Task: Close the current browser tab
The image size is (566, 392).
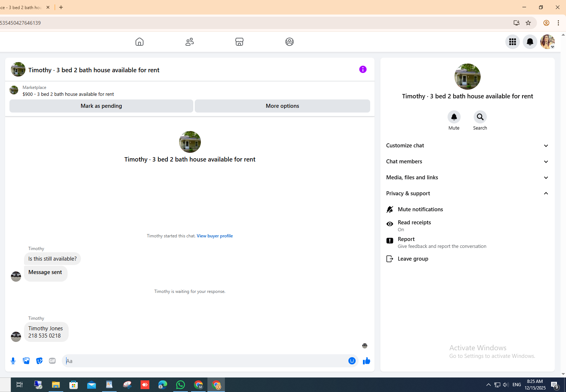Action: point(48,7)
